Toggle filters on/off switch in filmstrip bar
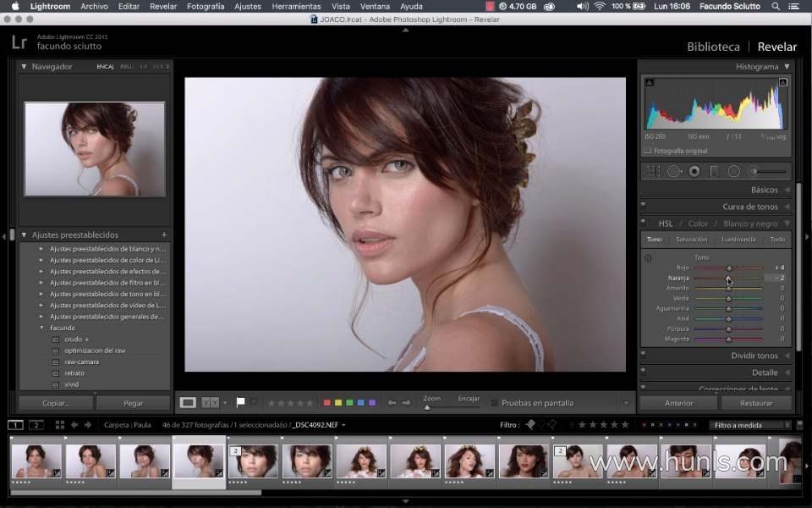The height and width of the screenshot is (508, 812). pos(799,424)
